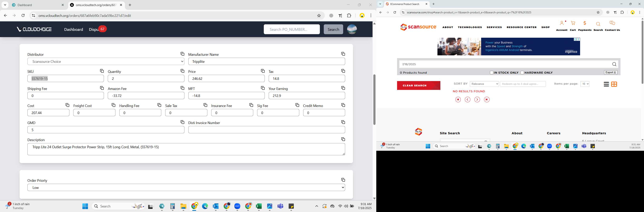The height and width of the screenshot is (212, 644).
Task: Copy the Shipping Fee value
Action: pos(102,88)
